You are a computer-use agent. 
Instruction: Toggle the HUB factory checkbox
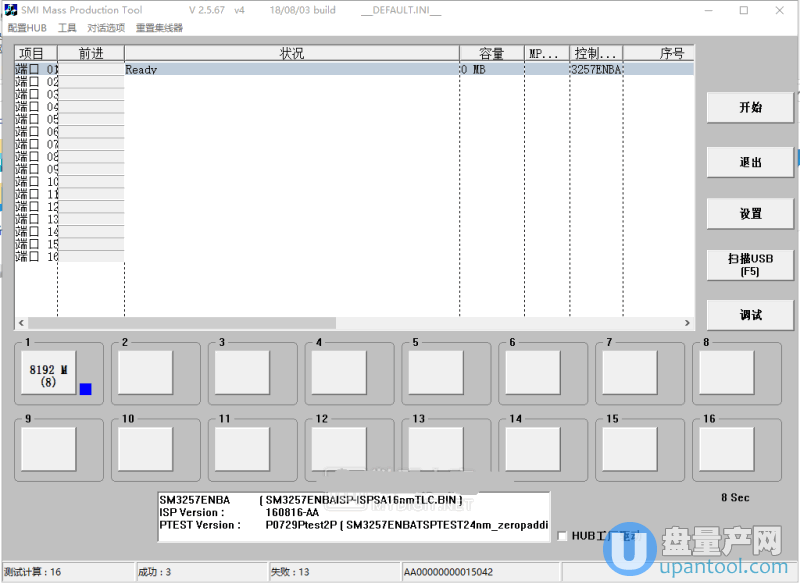[x=562, y=536]
